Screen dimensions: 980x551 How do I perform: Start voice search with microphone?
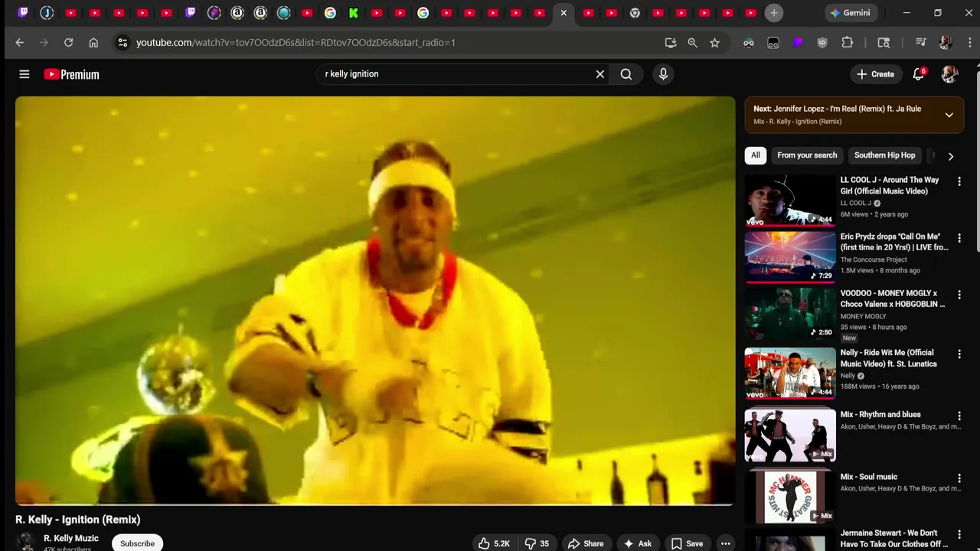pyautogui.click(x=663, y=74)
